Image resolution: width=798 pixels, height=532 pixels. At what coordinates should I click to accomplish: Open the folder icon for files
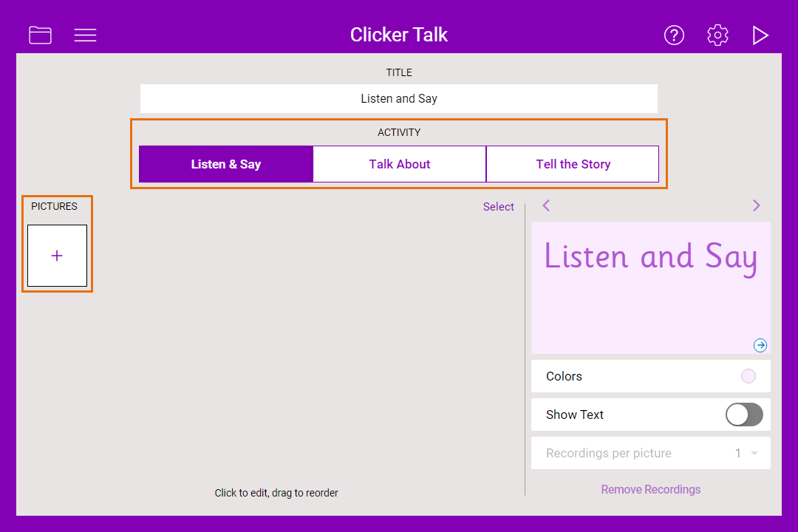tap(40, 35)
